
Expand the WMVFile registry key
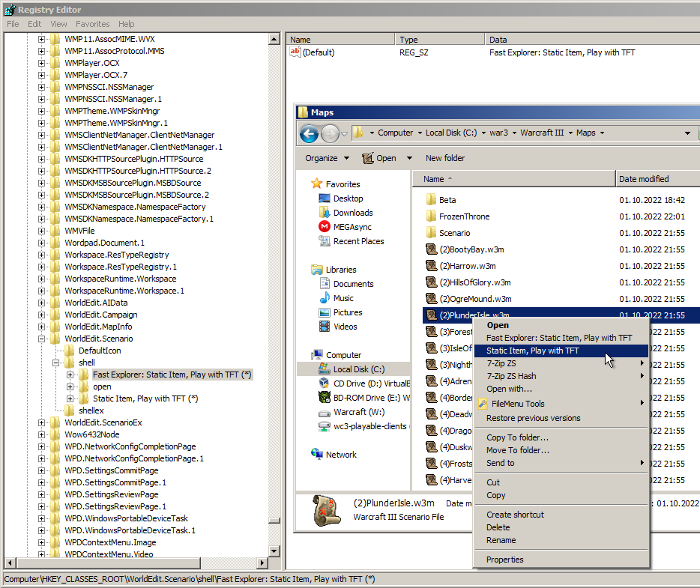click(41, 231)
